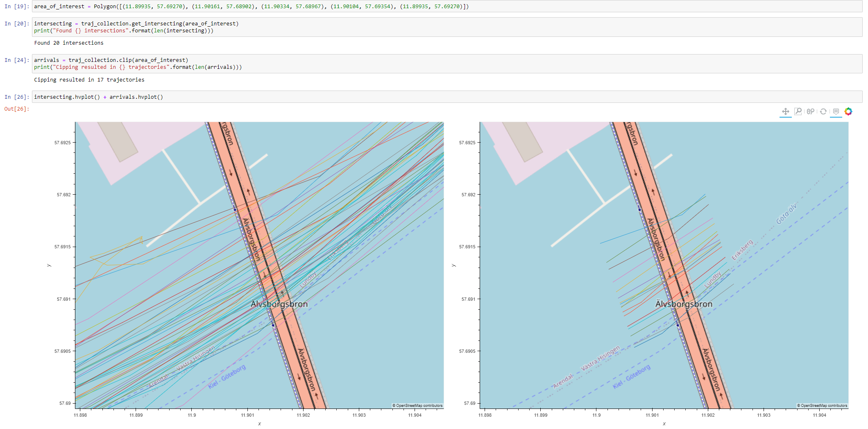Click the Out[26] output label
The height and width of the screenshot is (429, 868).
17,109
